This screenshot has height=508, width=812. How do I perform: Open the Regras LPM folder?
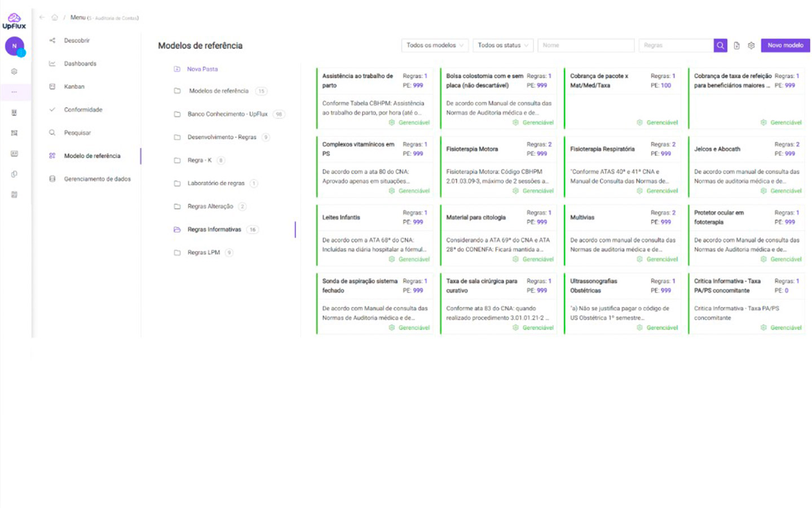coord(204,253)
